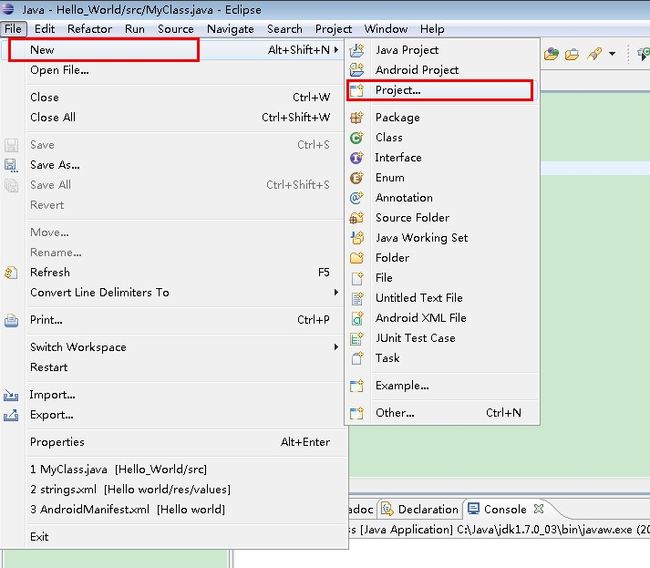Switch to the Declaration tab

coord(420,510)
